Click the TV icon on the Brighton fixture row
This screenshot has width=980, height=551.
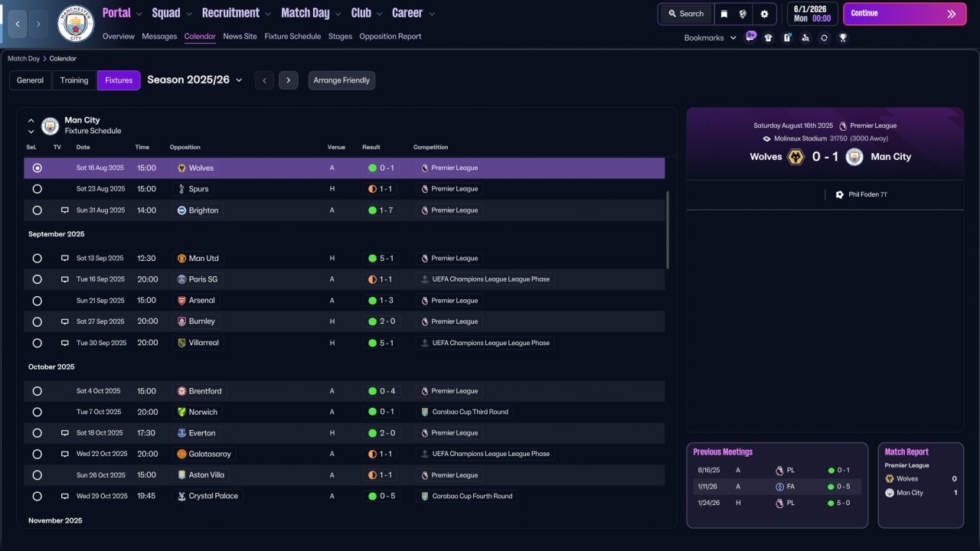[65, 210]
